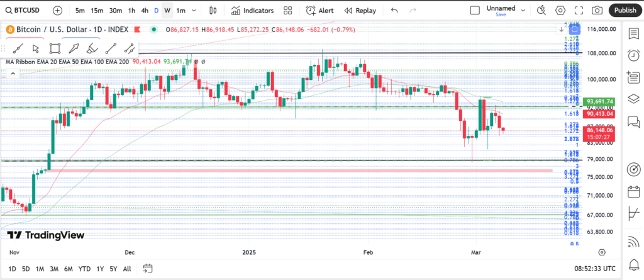Expand the Unnamed layout dropdown arrow
This screenshot has width=644, height=280.
click(523, 10)
